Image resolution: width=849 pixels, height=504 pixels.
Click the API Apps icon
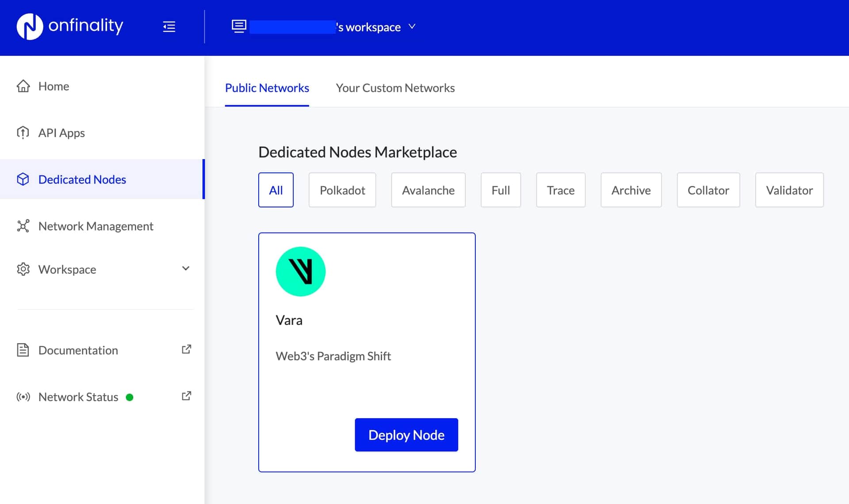coord(23,133)
